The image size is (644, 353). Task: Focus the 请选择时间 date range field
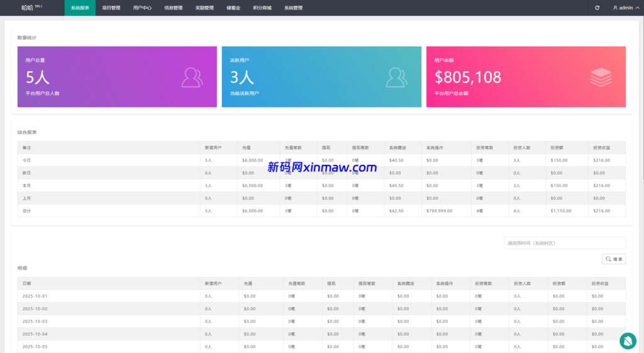click(x=564, y=243)
